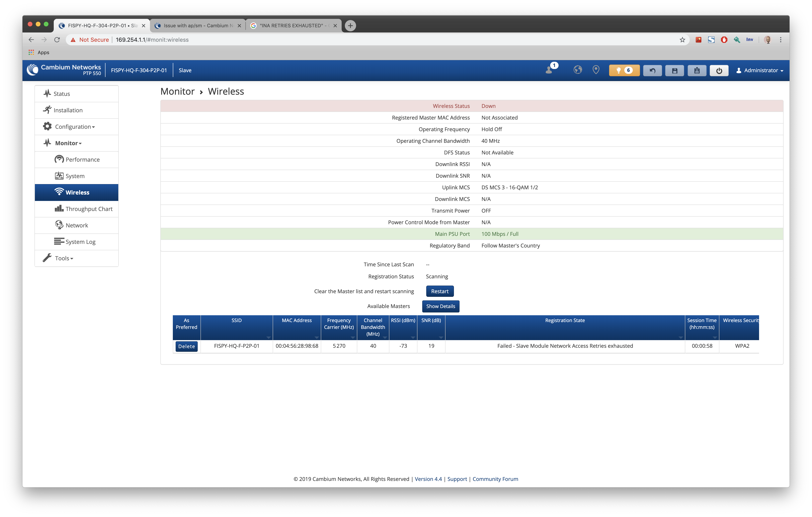This screenshot has height=517, width=812.
Task: Click the reboot power icon button
Action: click(719, 70)
